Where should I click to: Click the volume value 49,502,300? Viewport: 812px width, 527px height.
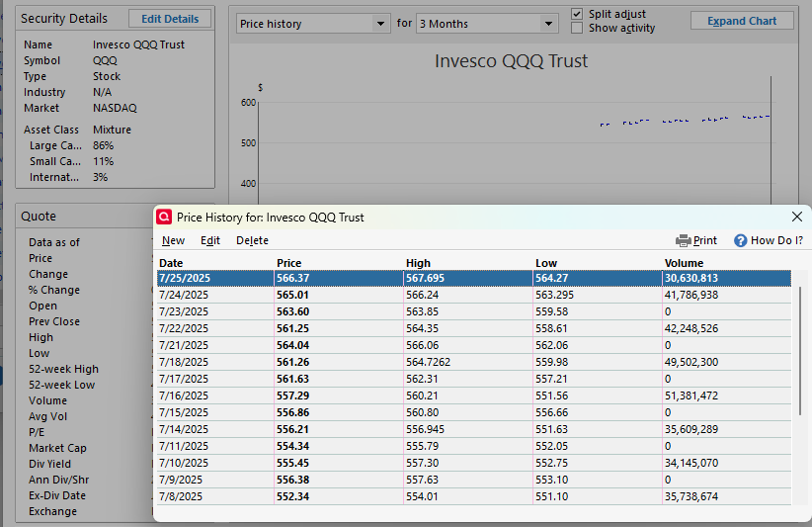point(691,362)
